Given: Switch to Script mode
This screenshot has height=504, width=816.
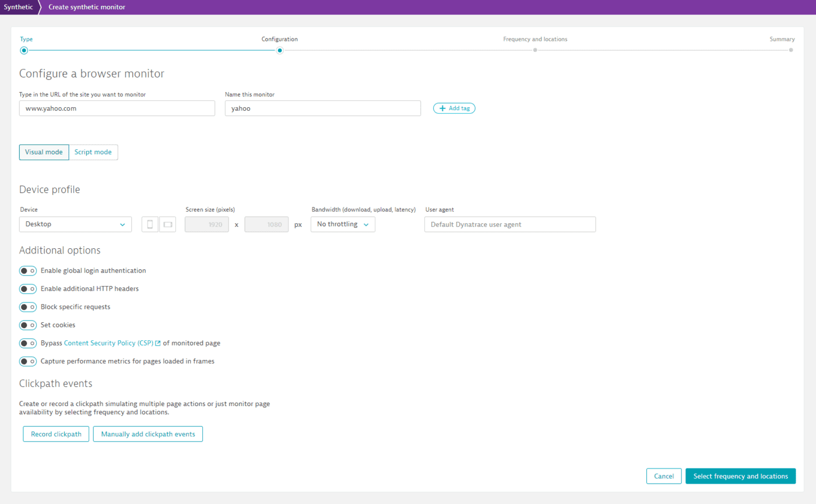Looking at the screenshot, I should 93,151.
